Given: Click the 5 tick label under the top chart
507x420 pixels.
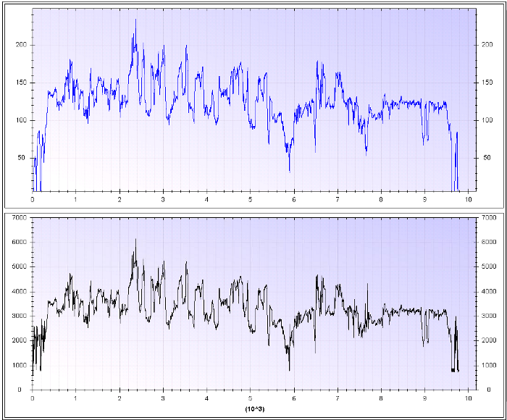Looking at the screenshot, I should click(251, 199).
